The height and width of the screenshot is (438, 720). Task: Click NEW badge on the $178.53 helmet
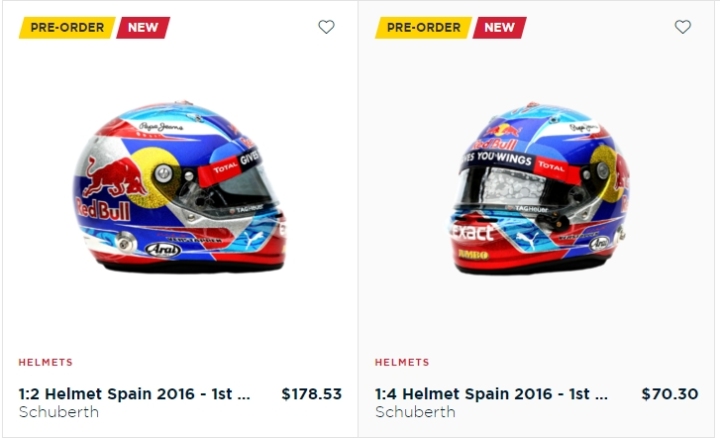click(143, 28)
